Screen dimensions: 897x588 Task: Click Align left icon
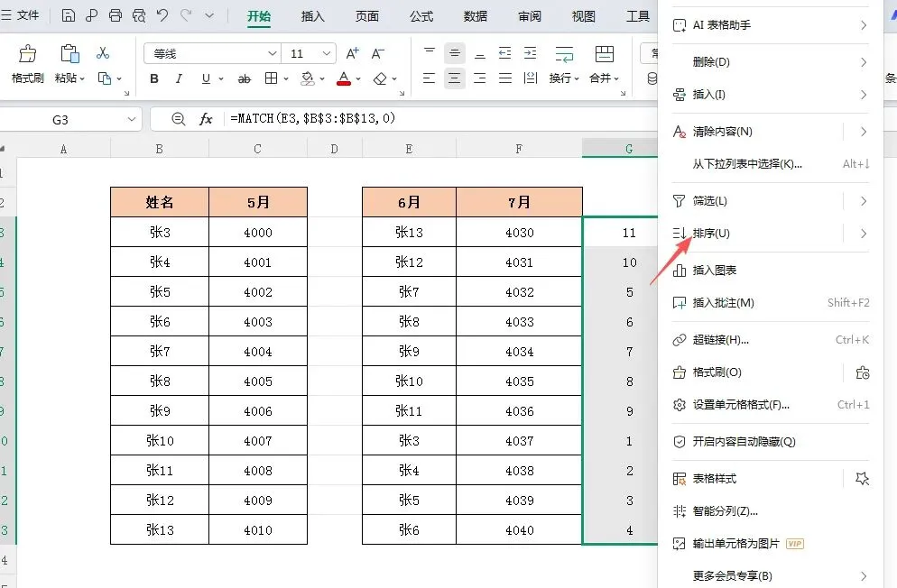(x=429, y=78)
